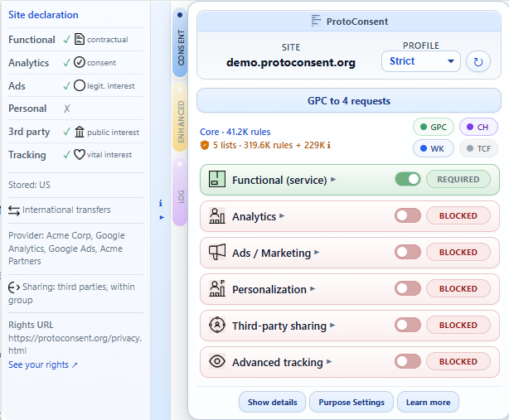Viewport: 509px width, 420px height.
Task: Click the Stored: US text
Action: click(x=29, y=185)
